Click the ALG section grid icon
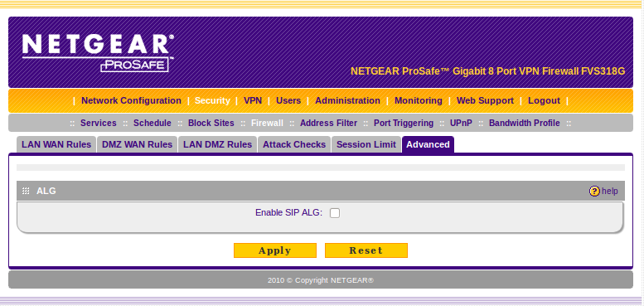The image size is (644, 306). pyautogui.click(x=26, y=191)
